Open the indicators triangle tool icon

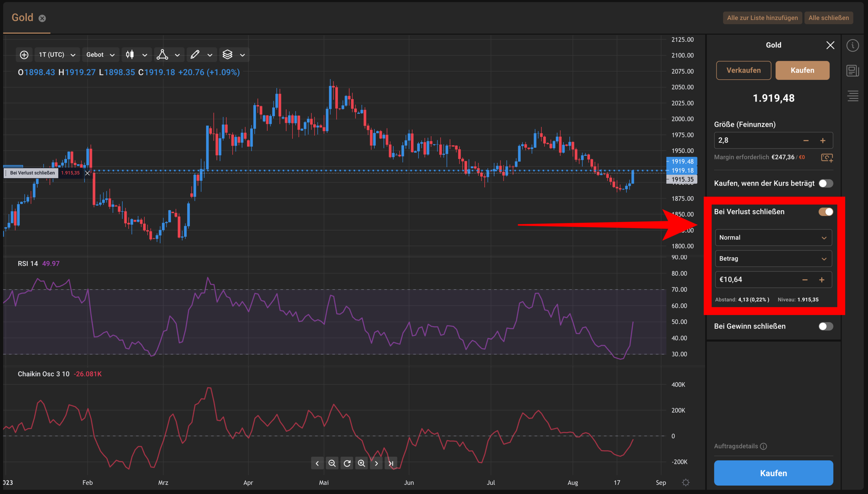162,55
